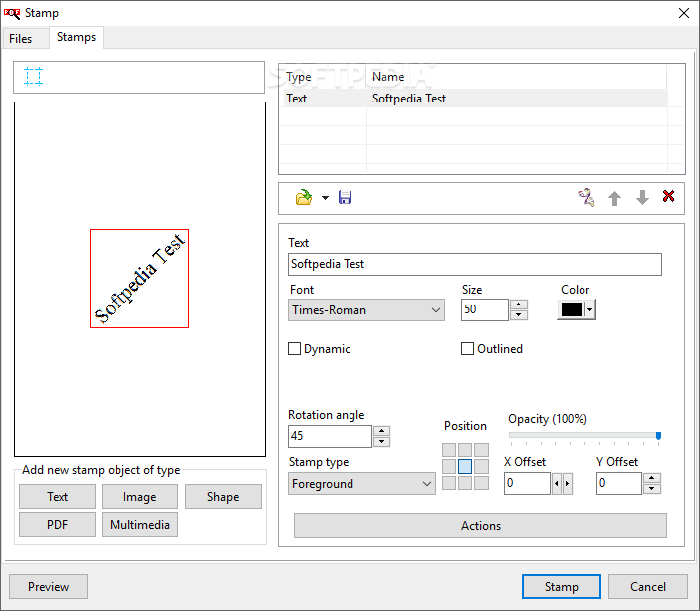Adjust the Opacity slider handle

[x=658, y=436]
